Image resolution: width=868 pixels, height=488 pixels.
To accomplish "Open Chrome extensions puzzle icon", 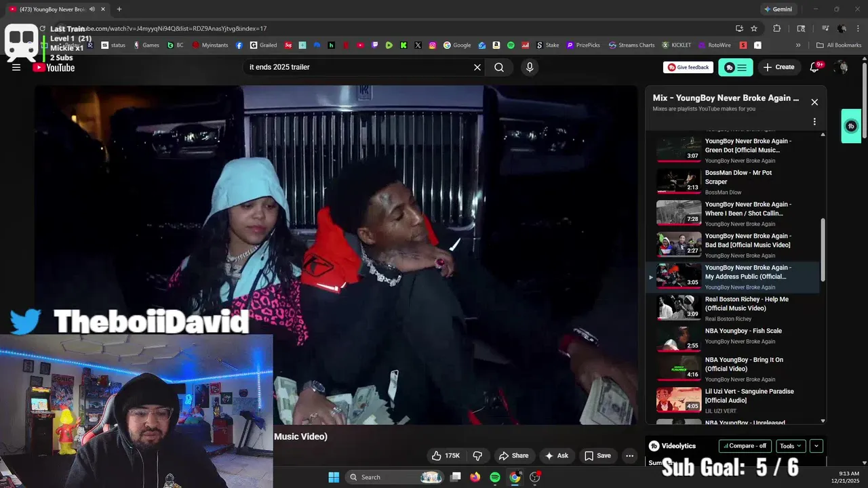I will click(777, 28).
